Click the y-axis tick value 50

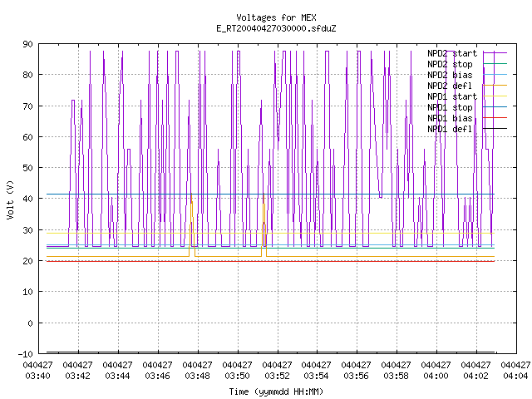[27, 168]
